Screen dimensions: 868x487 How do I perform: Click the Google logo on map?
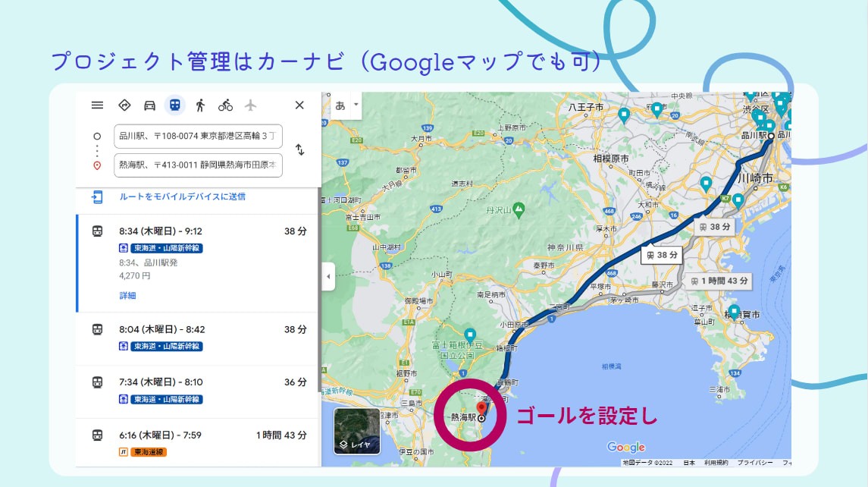pyautogui.click(x=626, y=447)
